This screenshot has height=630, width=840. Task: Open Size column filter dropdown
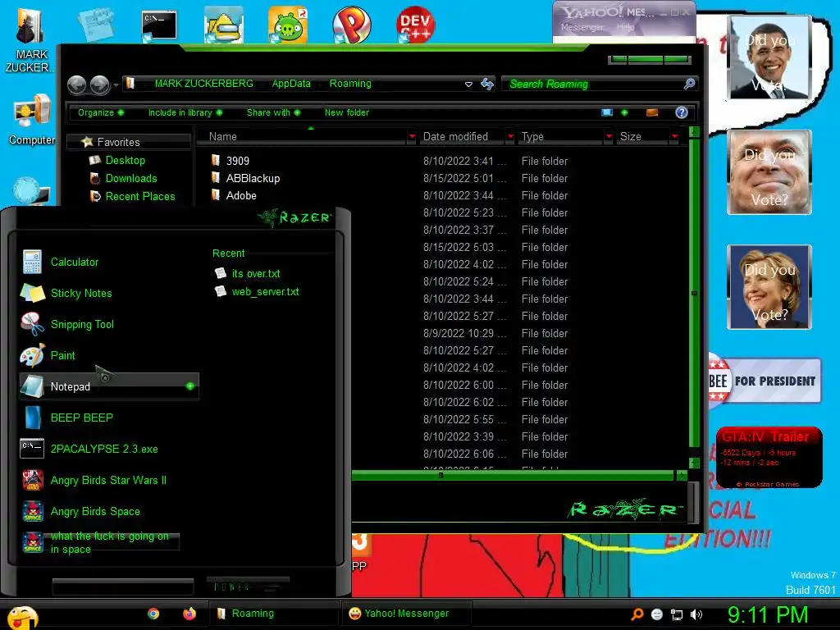click(x=674, y=137)
